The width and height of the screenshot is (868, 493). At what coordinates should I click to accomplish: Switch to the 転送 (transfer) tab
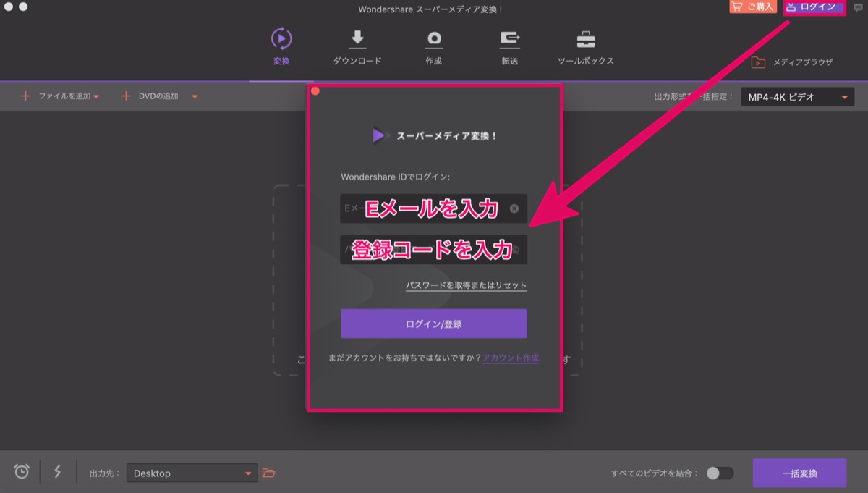click(x=509, y=47)
